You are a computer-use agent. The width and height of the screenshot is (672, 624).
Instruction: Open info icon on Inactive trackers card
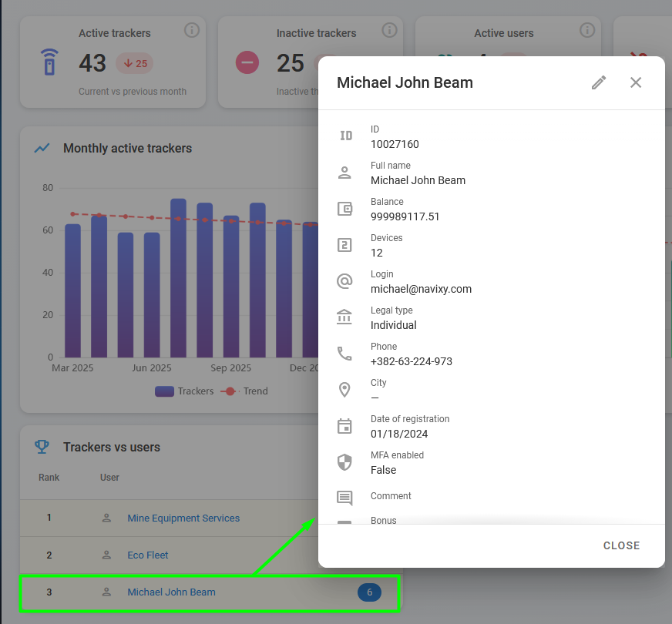click(389, 30)
